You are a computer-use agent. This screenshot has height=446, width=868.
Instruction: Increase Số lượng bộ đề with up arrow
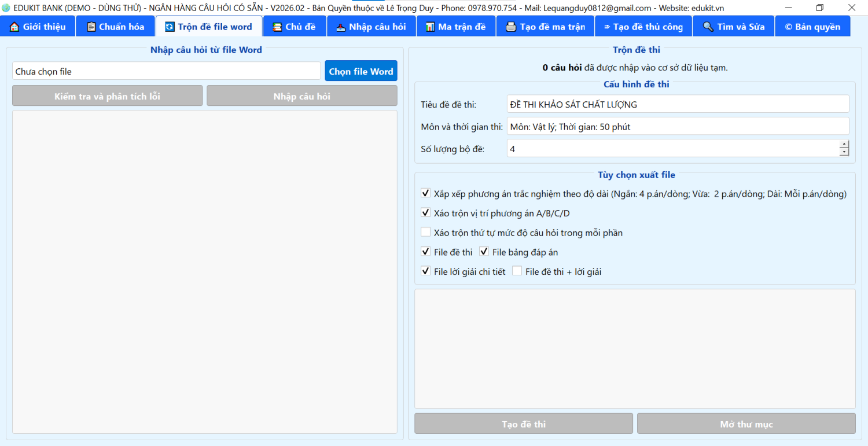844,145
